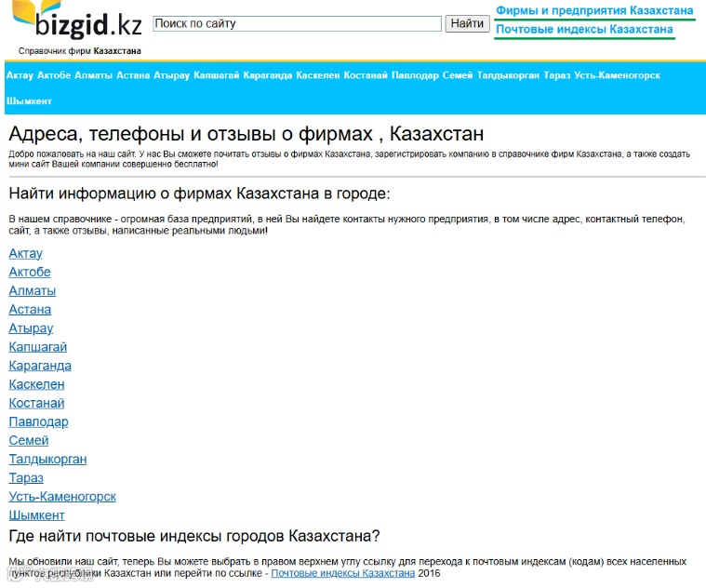Select Костанай in the blue navigation bar
This screenshot has height=588, width=706.
pos(366,75)
